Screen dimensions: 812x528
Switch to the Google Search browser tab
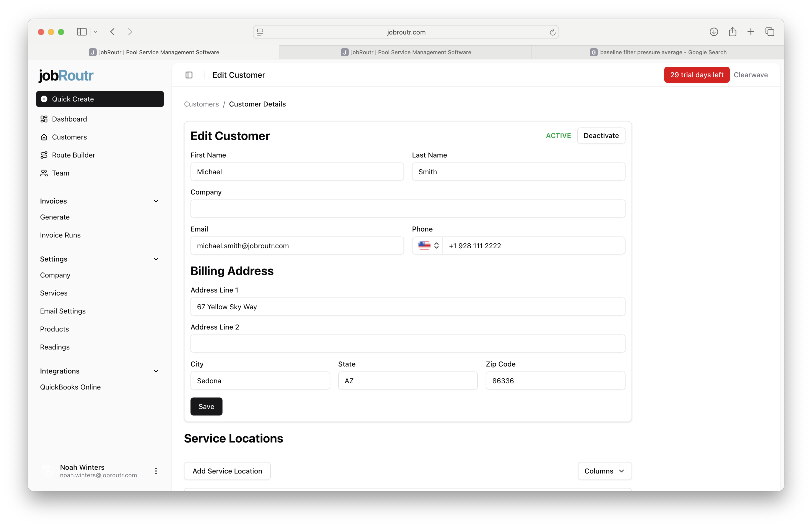(659, 52)
